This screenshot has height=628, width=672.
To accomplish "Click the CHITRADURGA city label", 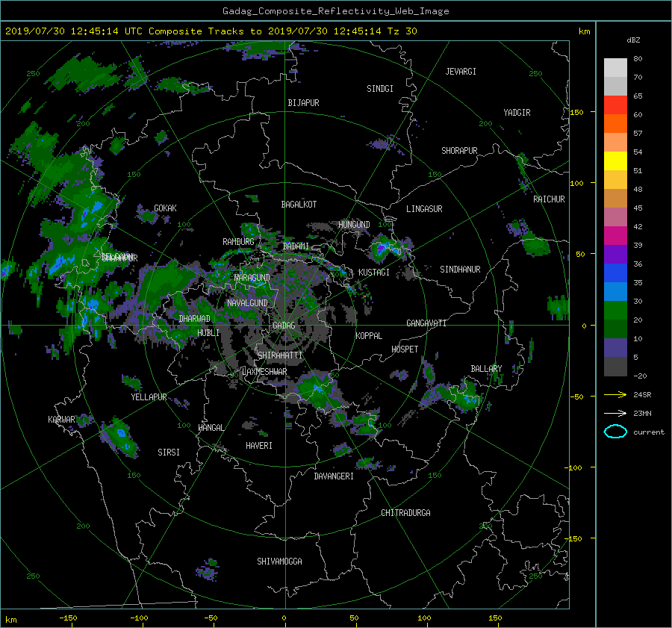I will click(x=405, y=513).
